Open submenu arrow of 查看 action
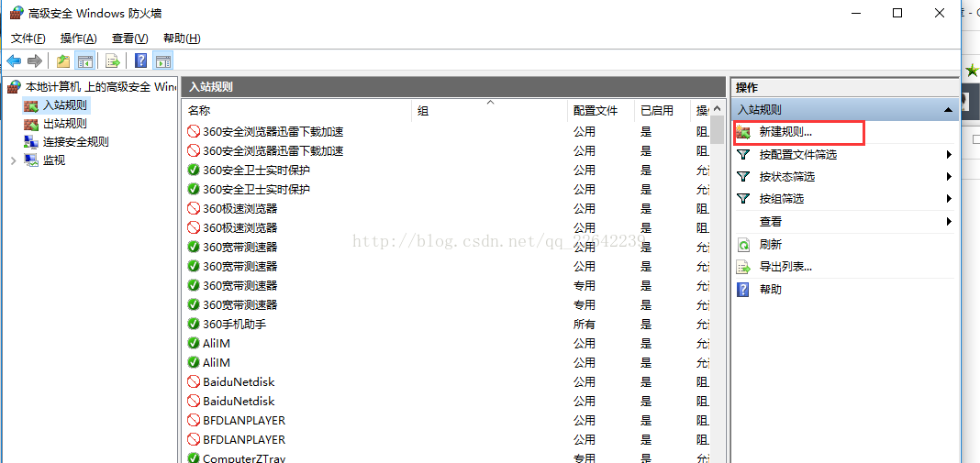Screen dimensions: 980x463 point(949,221)
